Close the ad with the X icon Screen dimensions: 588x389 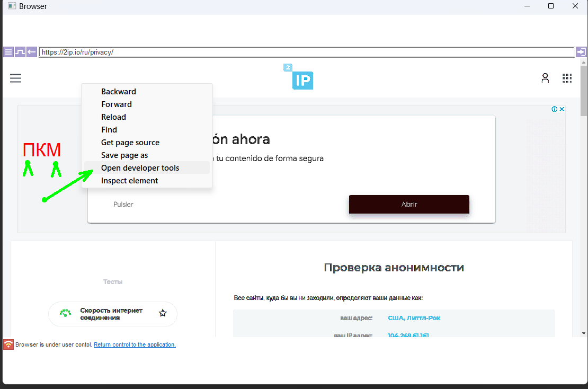point(562,109)
